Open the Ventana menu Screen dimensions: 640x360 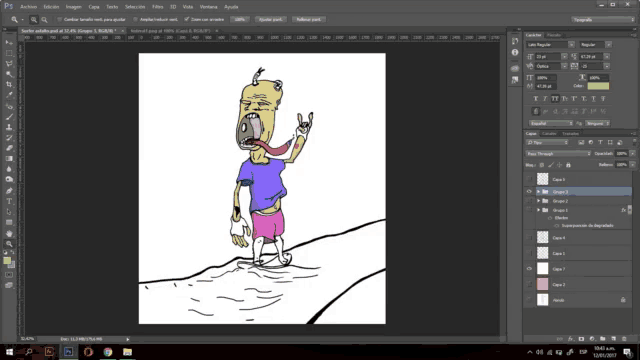coord(209,7)
